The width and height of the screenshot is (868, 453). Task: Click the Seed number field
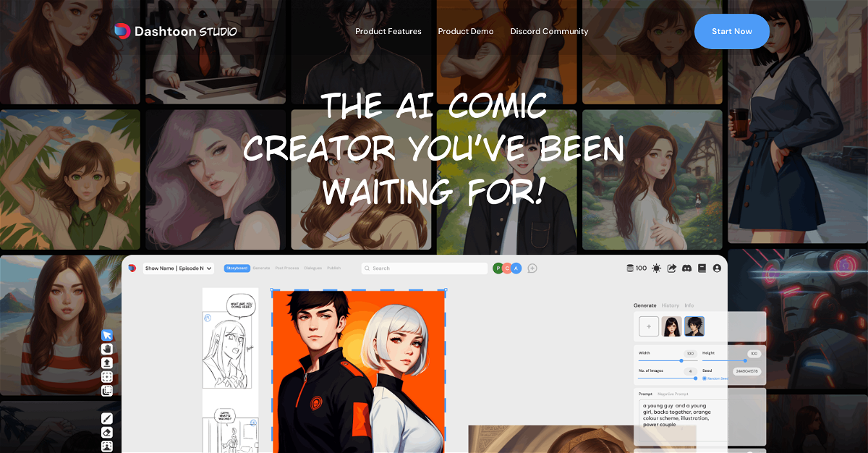(746, 371)
